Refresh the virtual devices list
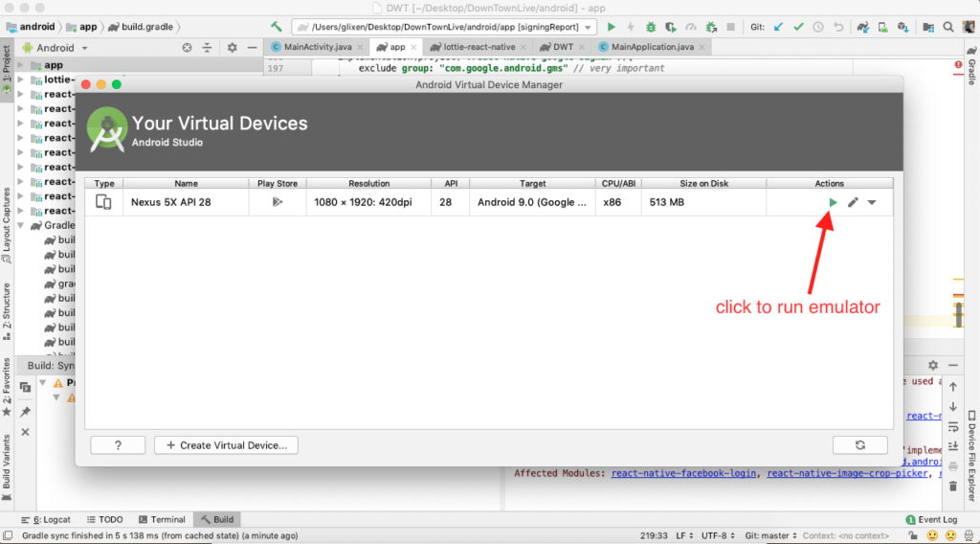This screenshot has width=980, height=544. pos(860,445)
